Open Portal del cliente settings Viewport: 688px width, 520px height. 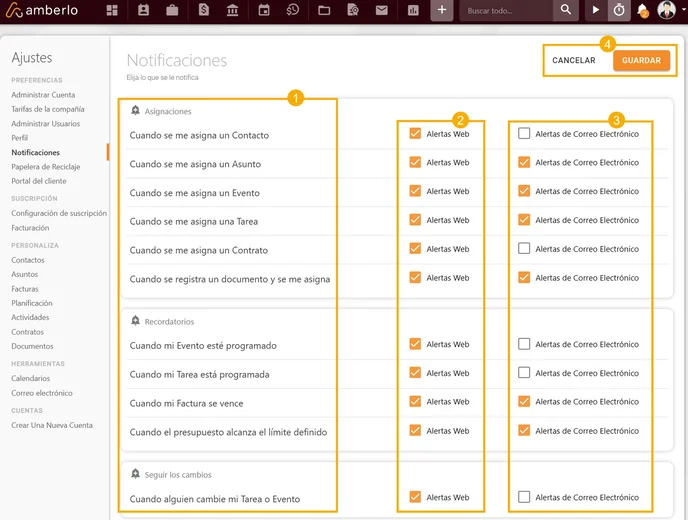[39, 181]
